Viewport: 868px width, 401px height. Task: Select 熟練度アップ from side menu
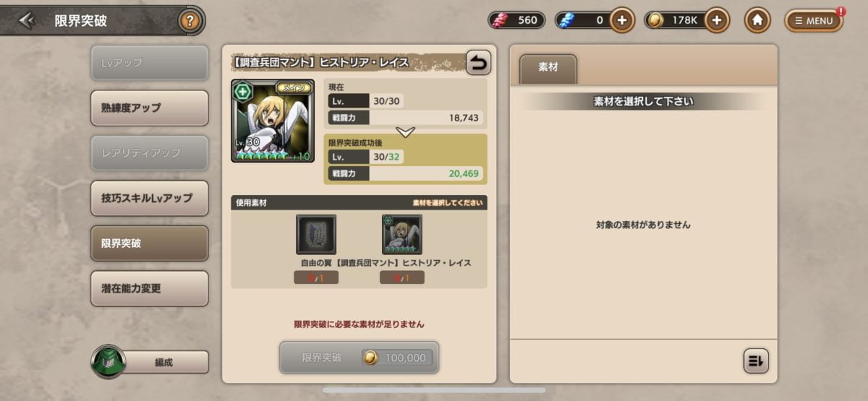click(x=150, y=108)
